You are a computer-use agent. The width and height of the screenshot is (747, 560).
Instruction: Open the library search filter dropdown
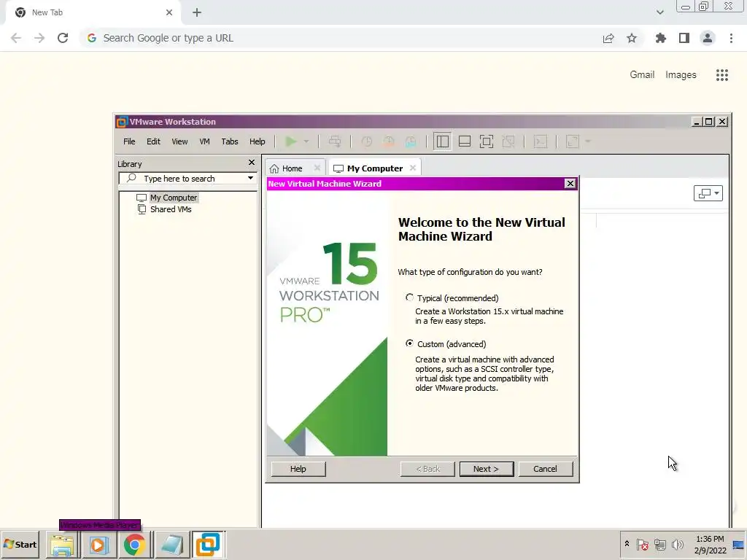tap(251, 179)
